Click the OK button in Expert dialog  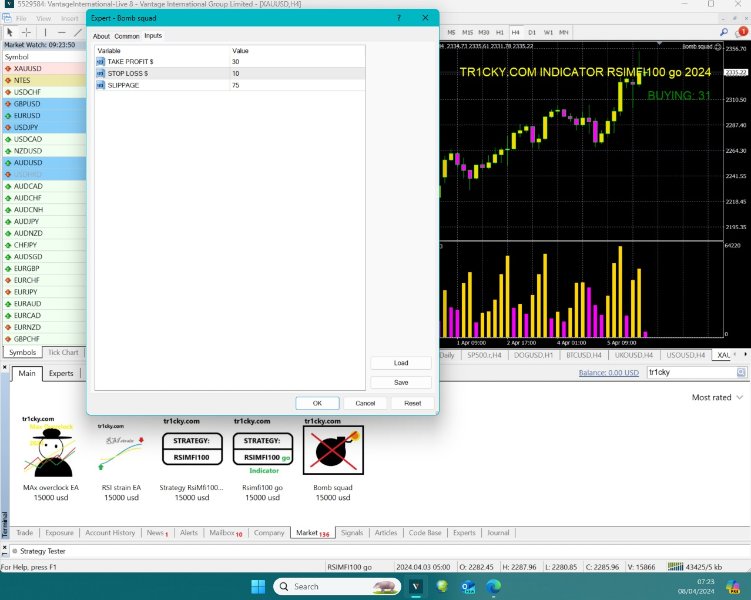(x=317, y=403)
